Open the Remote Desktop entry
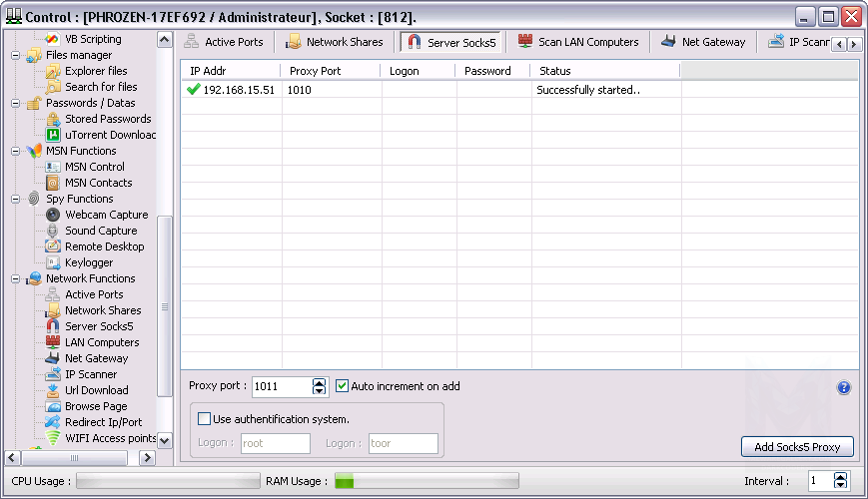 click(x=104, y=247)
